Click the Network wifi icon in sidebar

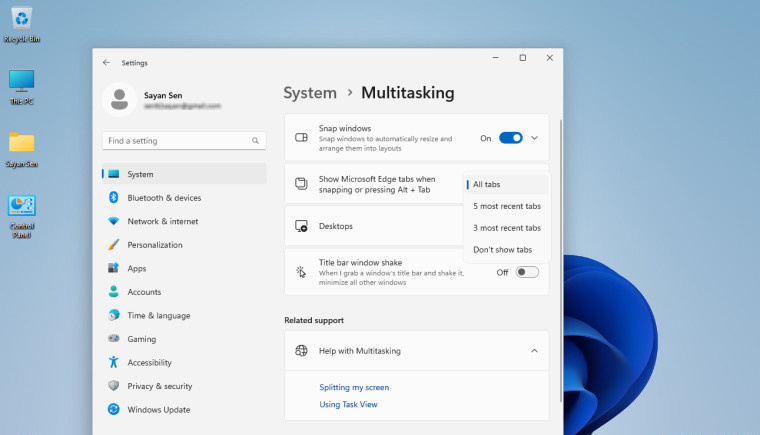coord(113,221)
